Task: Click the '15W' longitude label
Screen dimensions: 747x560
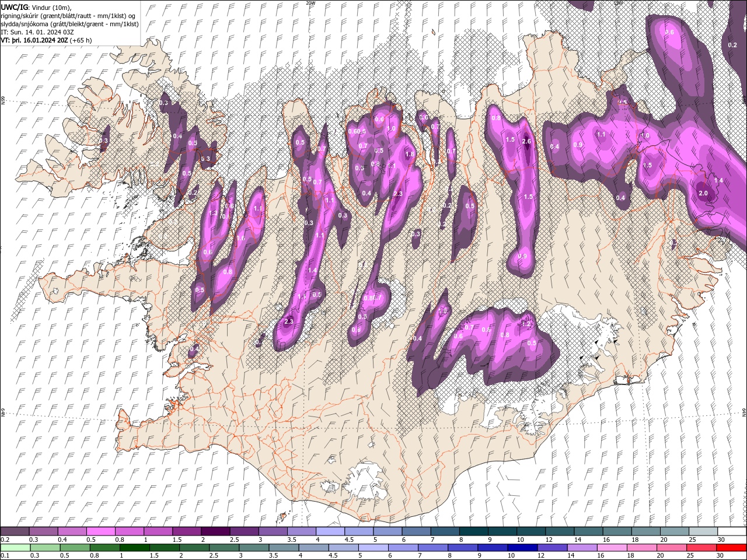Action: point(618,3)
